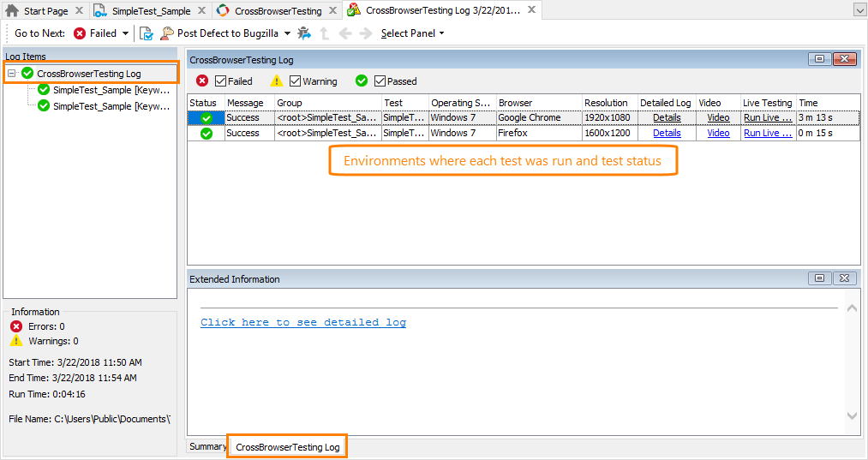Click Post Defect to Bugzilla
868x460 pixels.
pos(220,33)
